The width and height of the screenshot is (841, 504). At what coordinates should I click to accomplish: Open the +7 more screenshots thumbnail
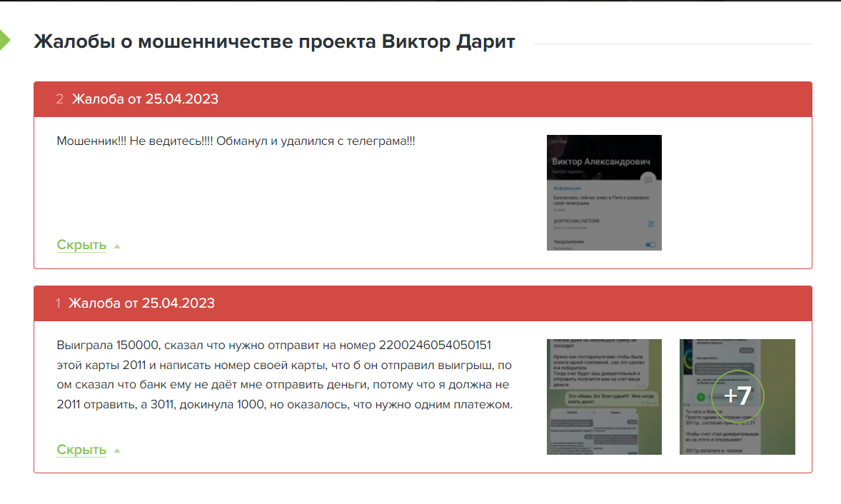[x=737, y=397]
